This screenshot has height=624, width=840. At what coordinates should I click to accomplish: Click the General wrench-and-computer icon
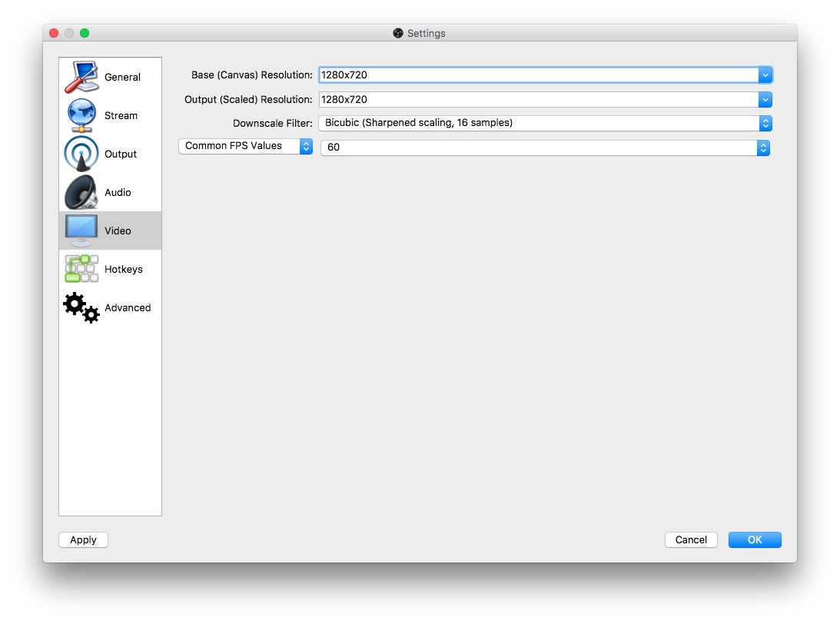coord(81,77)
